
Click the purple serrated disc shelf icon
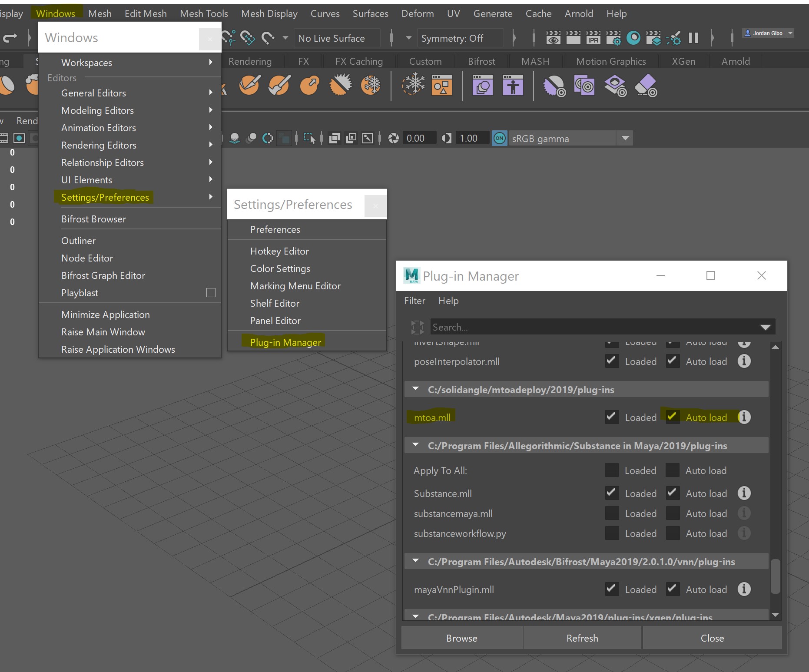click(554, 86)
